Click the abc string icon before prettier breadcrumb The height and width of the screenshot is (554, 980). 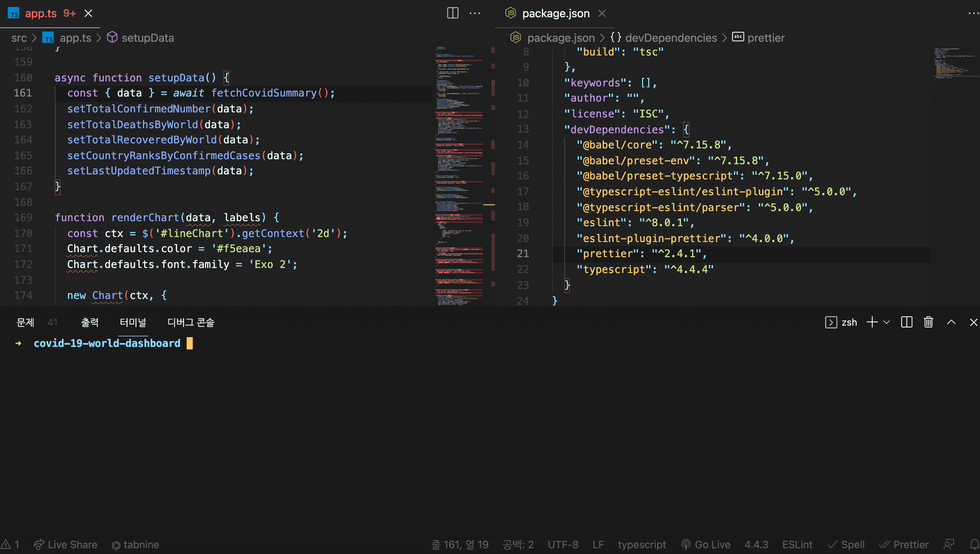pyautogui.click(x=738, y=37)
